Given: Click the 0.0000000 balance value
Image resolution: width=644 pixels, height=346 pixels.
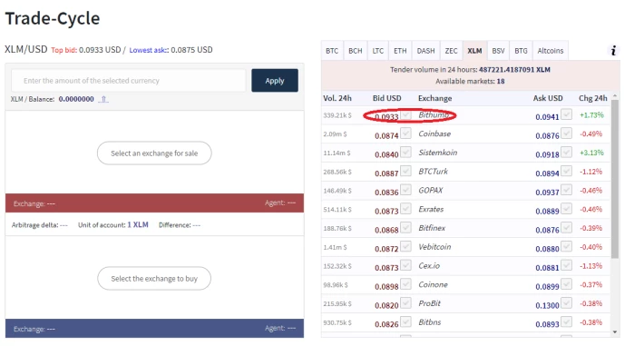Looking at the screenshot, I should coord(76,99).
